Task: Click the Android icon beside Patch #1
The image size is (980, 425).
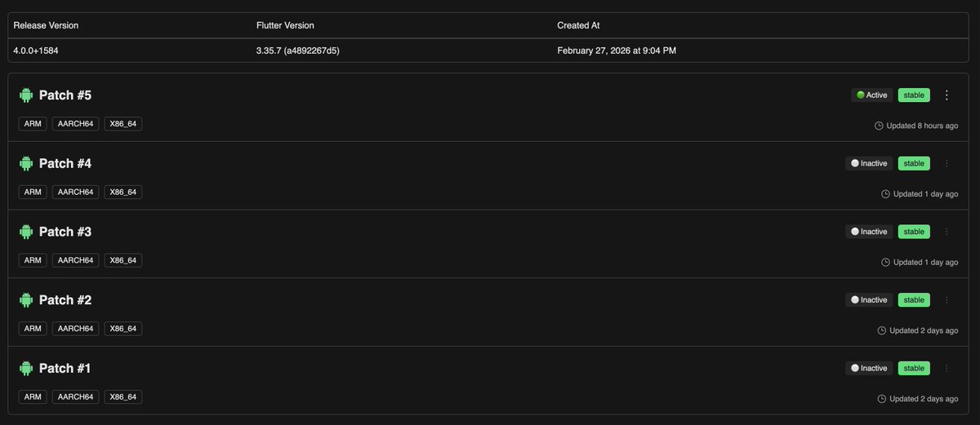Action: (26, 369)
